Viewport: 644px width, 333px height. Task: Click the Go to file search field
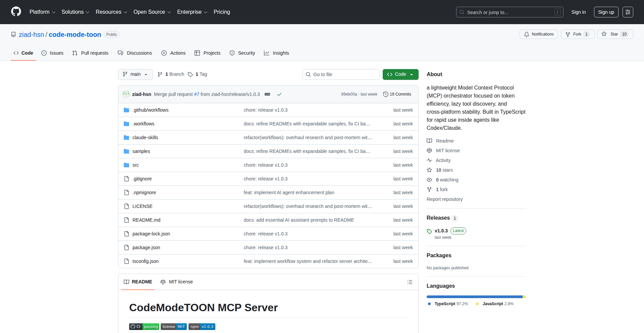[x=341, y=74]
